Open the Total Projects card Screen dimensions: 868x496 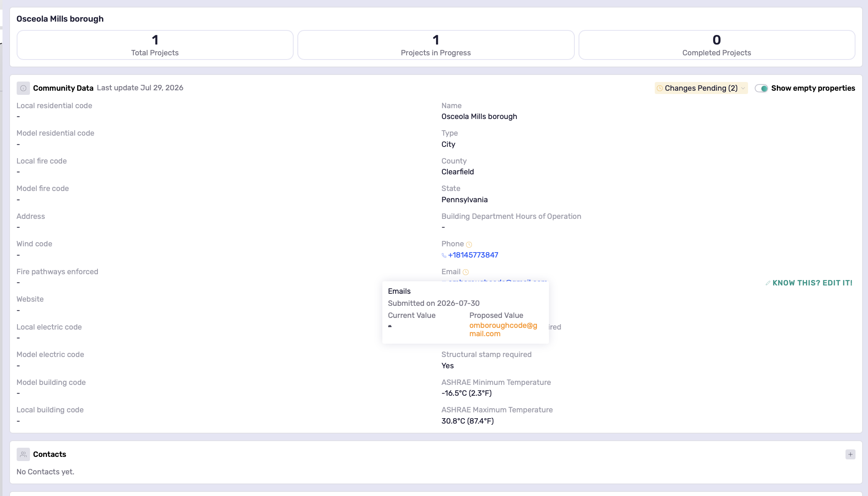[x=155, y=45]
